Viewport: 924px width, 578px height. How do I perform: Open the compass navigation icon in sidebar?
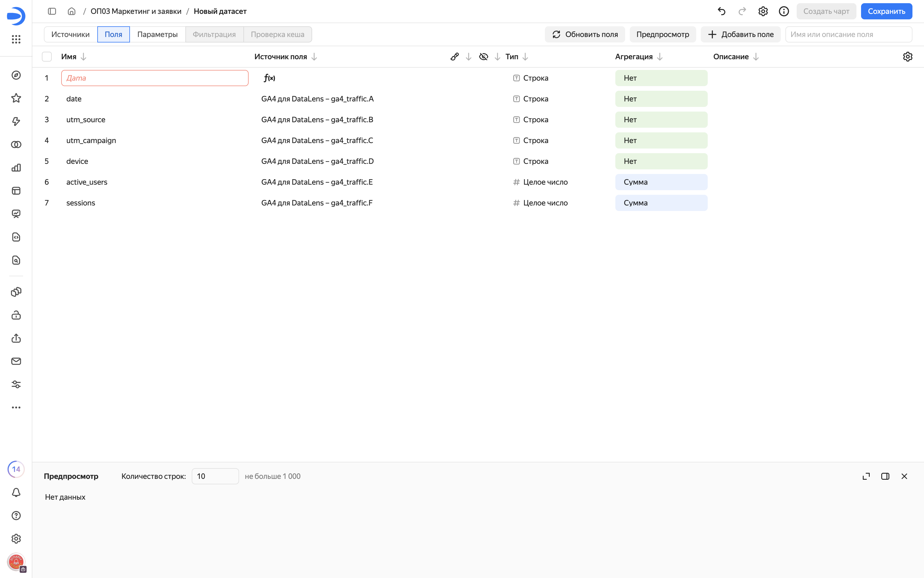pos(16,75)
